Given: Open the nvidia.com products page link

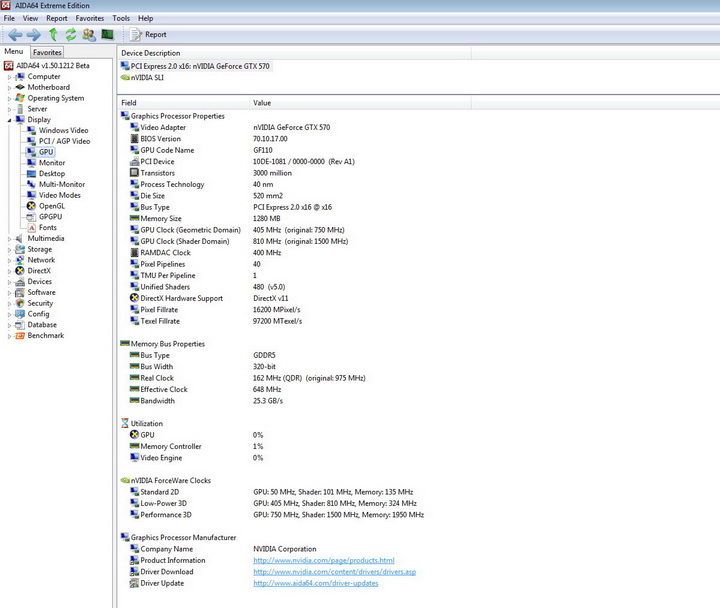Looking at the screenshot, I should click(x=324, y=560).
